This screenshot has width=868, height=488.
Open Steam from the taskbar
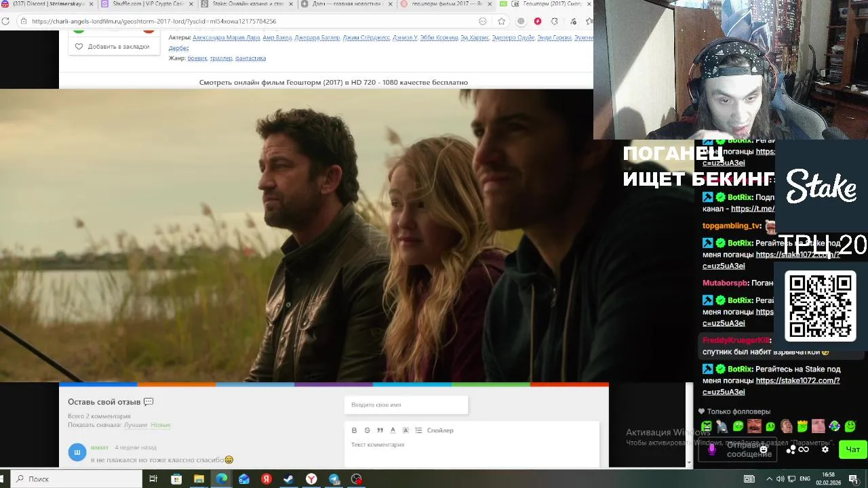click(289, 479)
